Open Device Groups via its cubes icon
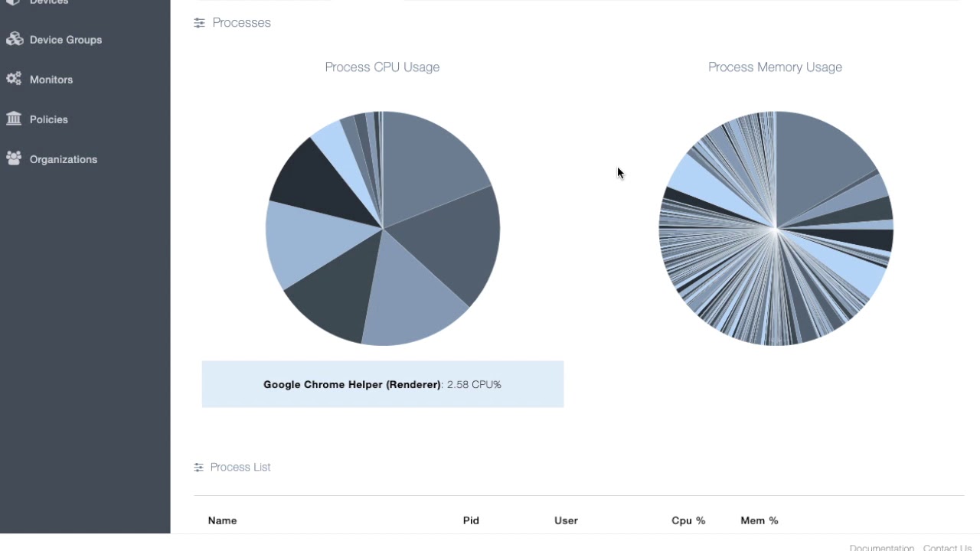This screenshot has height=551, width=980. pos(15,39)
